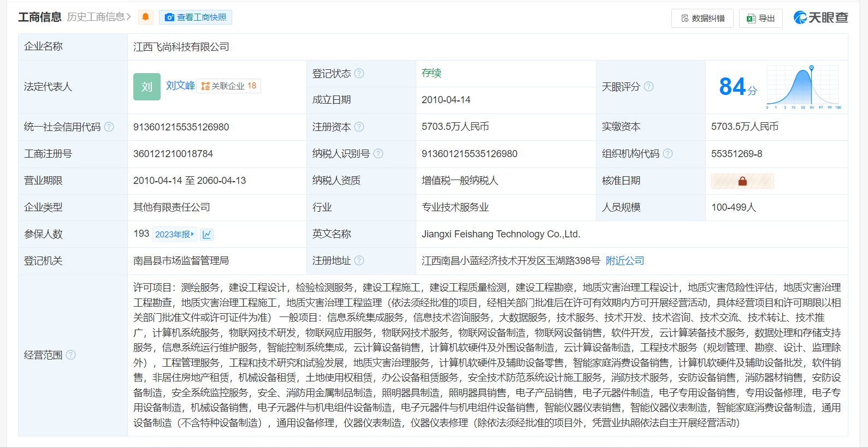Open legal representative 刘文峰 link

tap(180, 86)
